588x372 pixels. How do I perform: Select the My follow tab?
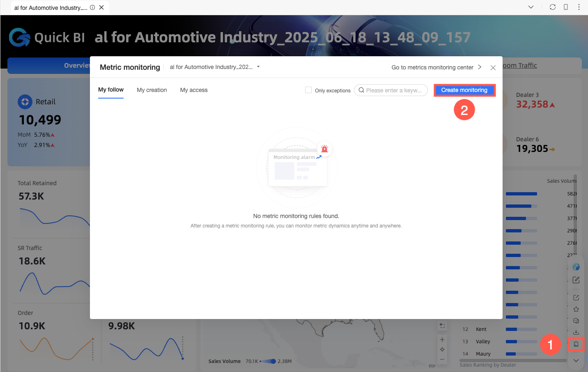pyautogui.click(x=111, y=90)
